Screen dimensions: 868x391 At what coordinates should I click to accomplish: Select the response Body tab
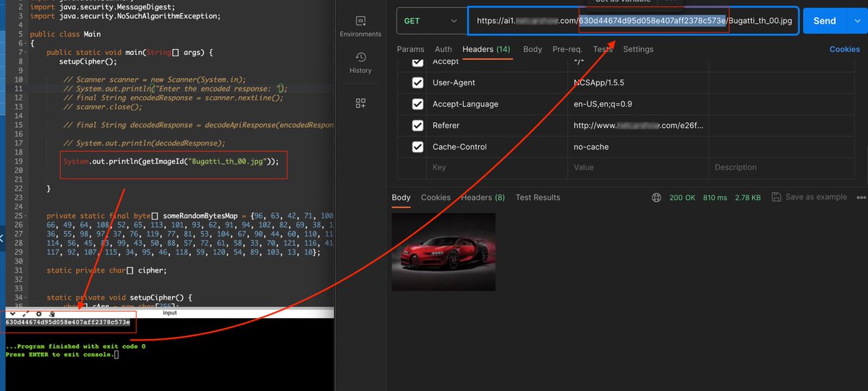(401, 197)
